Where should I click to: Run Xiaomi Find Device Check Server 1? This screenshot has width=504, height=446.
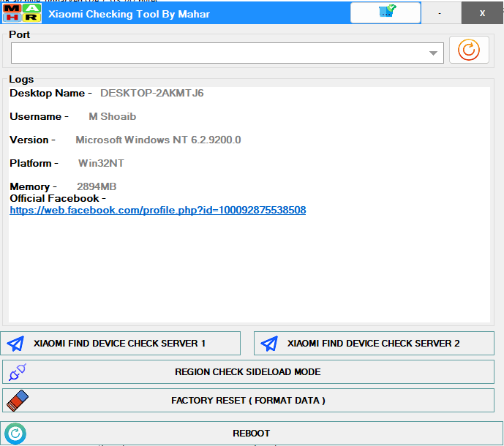pyautogui.click(x=121, y=343)
